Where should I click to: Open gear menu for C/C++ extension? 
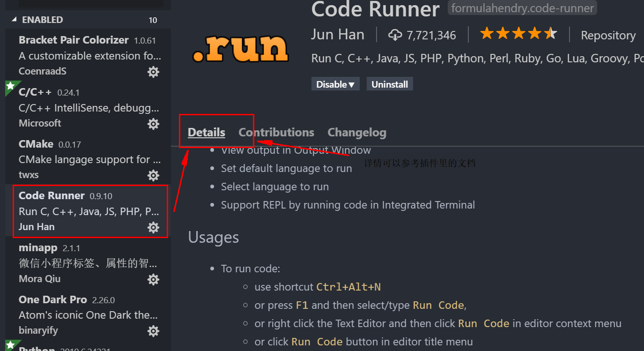[x=154, y=124]
